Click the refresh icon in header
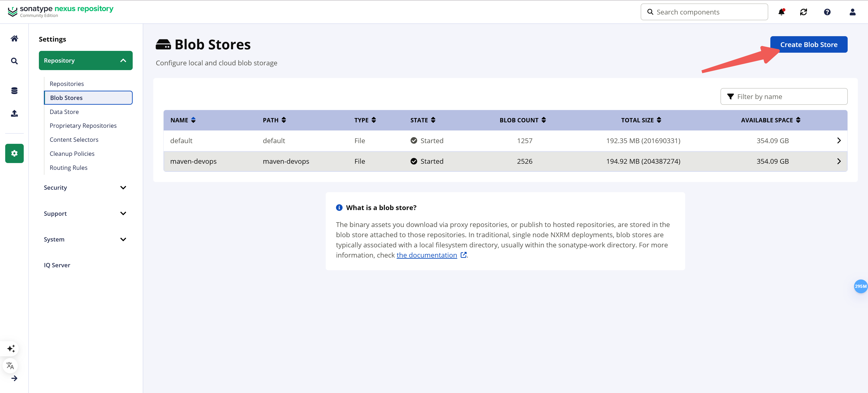 tap(804, 12)
